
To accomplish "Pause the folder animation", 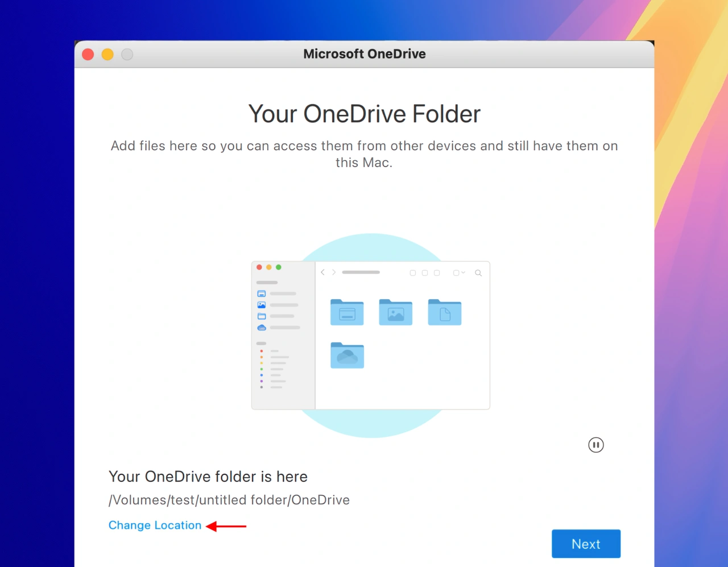I will tap(595, 445).
